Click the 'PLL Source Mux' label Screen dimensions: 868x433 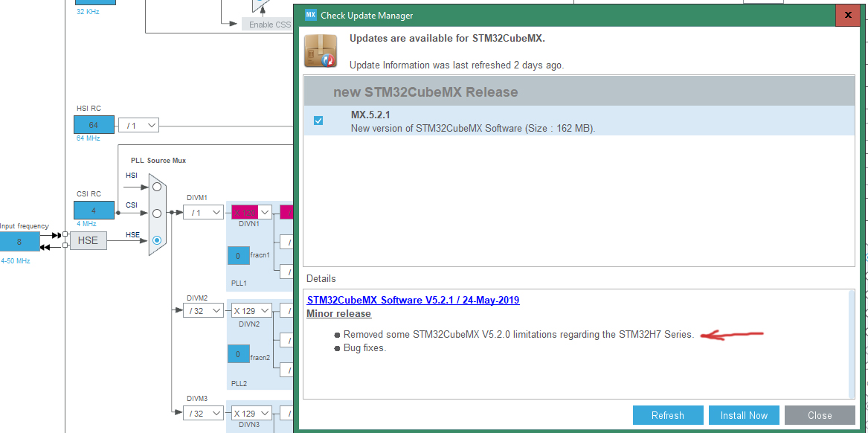point(158,161)
